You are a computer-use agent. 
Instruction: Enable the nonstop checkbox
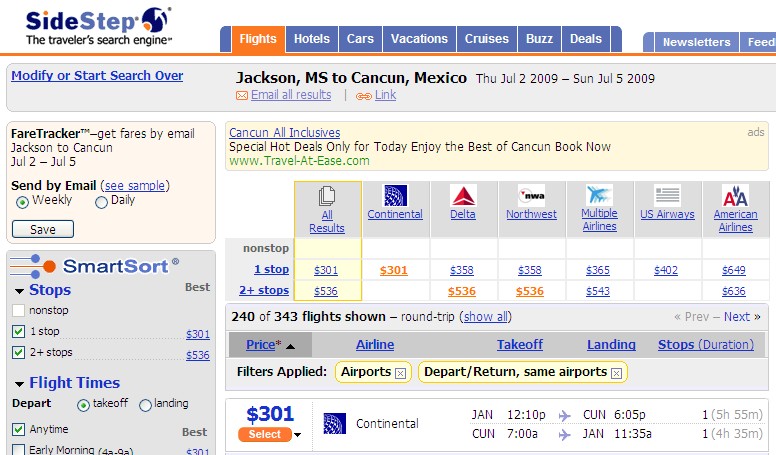click(18, 310)
